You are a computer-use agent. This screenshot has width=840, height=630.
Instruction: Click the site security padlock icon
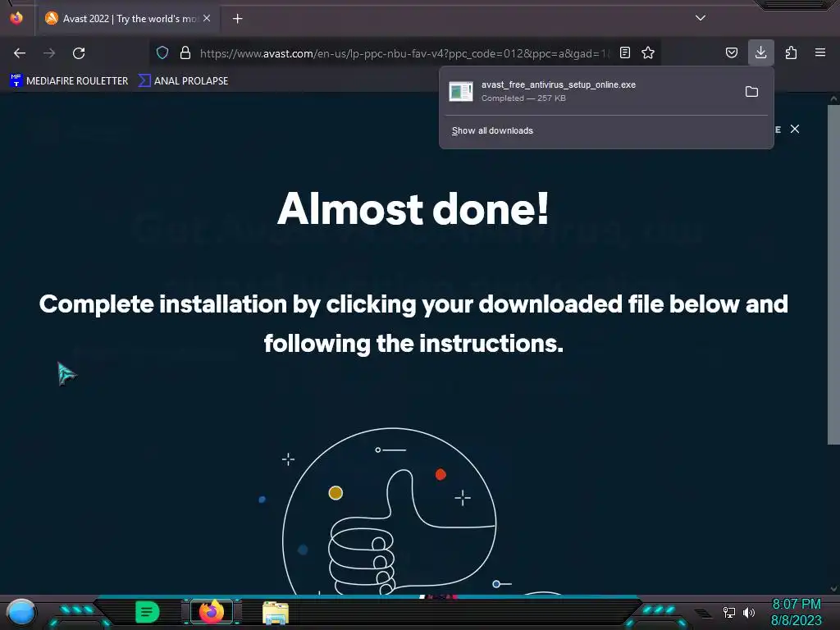(x=185, y=52)
